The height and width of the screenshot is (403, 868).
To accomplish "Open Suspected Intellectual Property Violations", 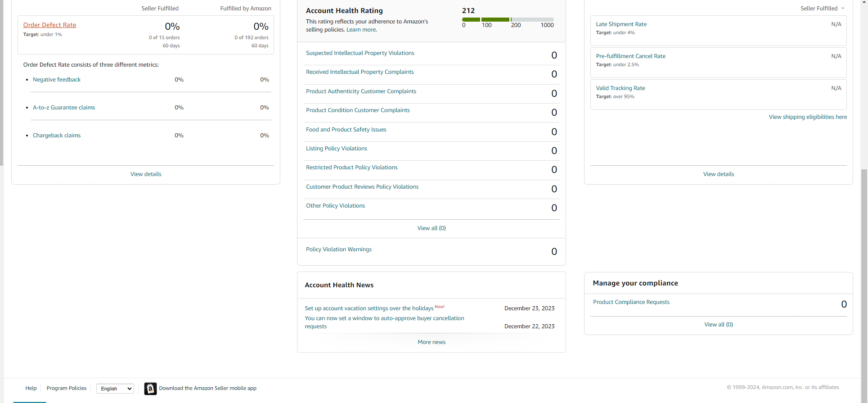I will (360, 53).
